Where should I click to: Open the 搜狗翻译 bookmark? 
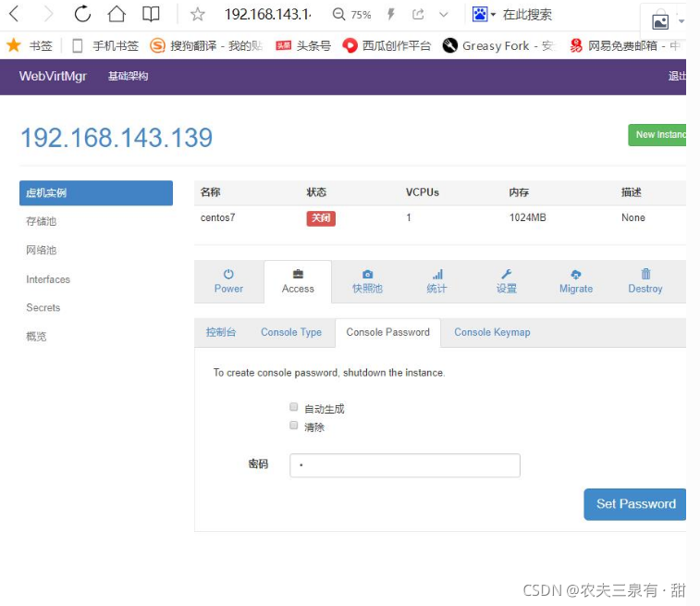click(206, 45)
